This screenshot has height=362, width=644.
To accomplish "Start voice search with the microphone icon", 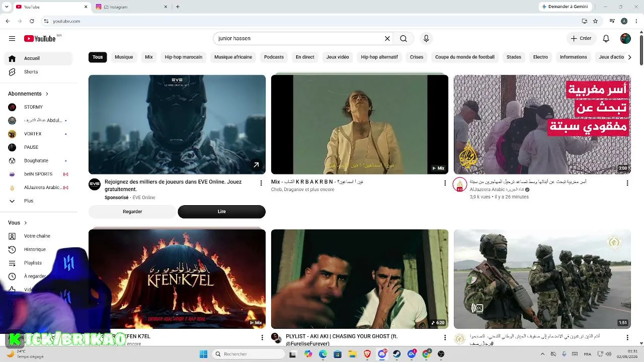I will point(426,39).
